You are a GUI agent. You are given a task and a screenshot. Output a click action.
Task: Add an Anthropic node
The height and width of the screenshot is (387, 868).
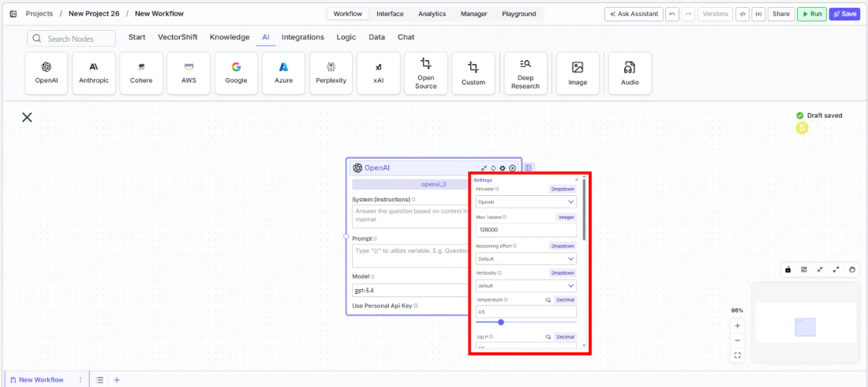(94, 73)
